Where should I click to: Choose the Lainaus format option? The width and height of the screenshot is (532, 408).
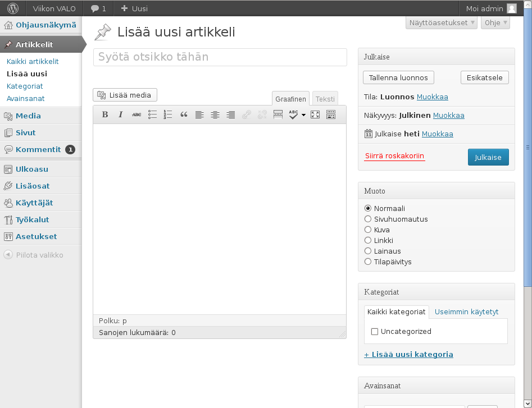368,251
